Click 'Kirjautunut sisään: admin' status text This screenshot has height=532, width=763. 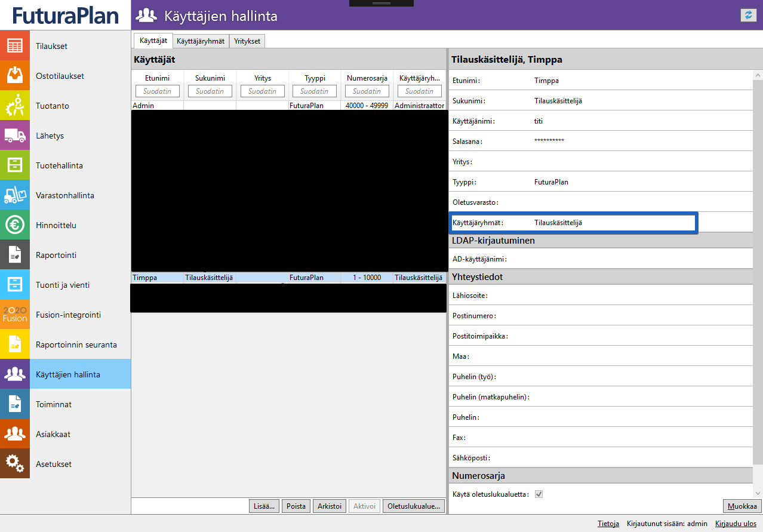[667, 524]
